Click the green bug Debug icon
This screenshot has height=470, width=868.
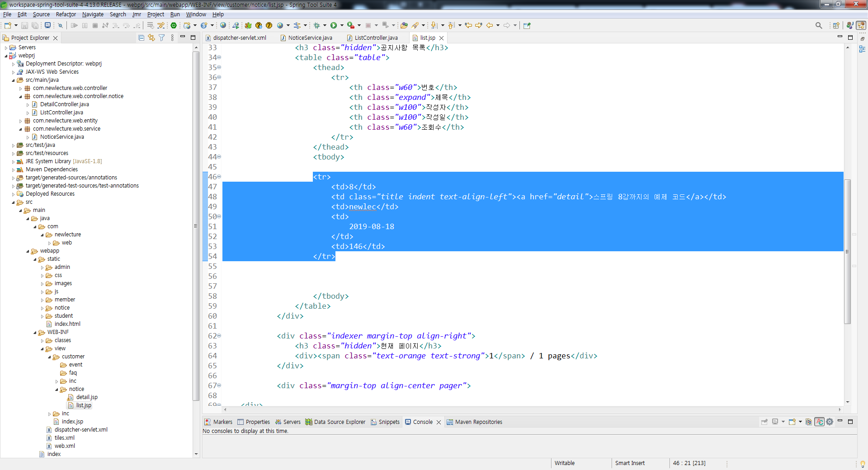coord(317,25)
